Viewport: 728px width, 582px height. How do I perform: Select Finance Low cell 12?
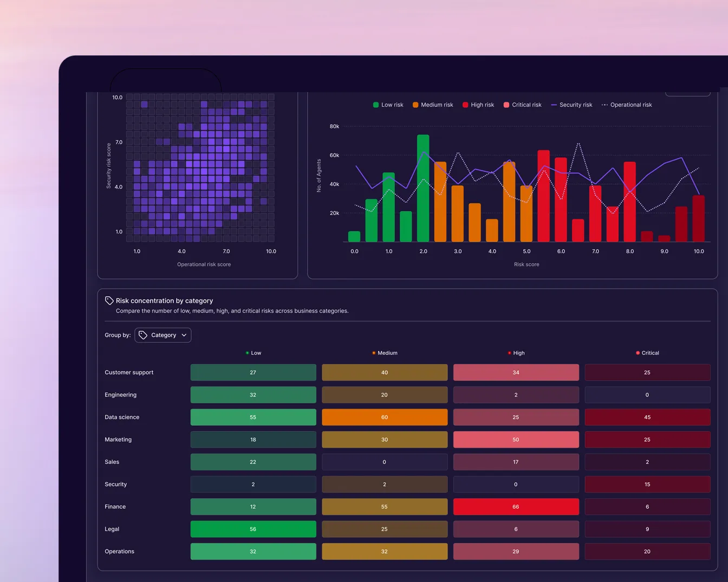[x=253, y=507]
